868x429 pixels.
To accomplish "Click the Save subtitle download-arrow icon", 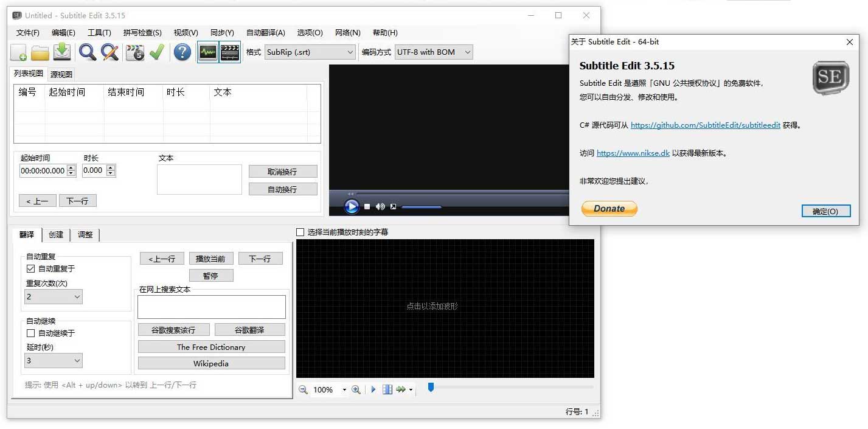I will click(x=62, y=52).
